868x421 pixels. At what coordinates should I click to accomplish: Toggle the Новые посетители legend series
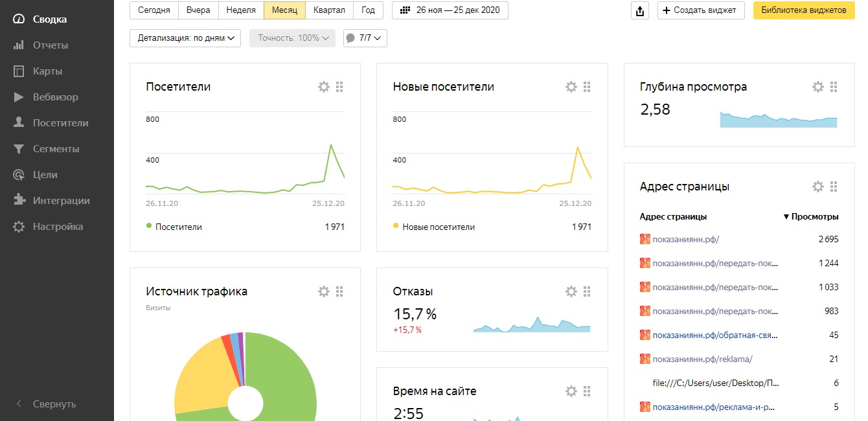(x=438, y=227)
